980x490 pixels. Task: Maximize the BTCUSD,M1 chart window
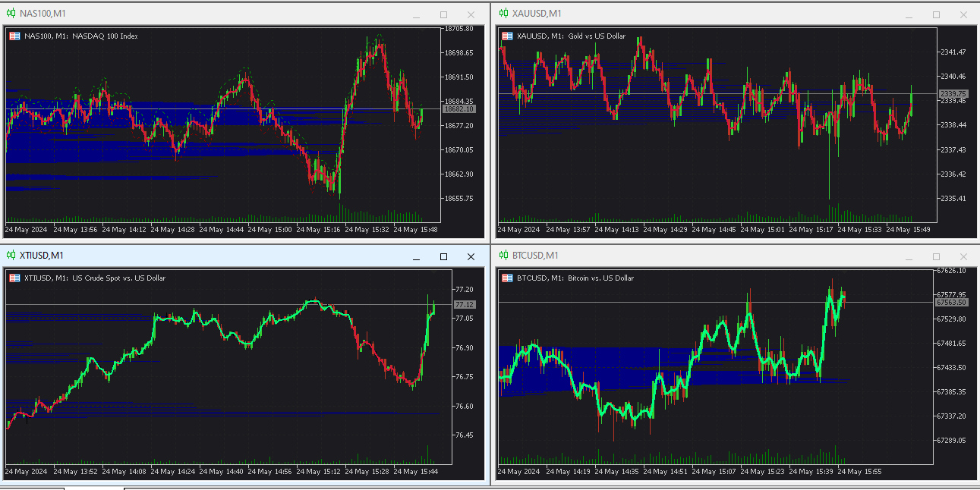(936, 256)
